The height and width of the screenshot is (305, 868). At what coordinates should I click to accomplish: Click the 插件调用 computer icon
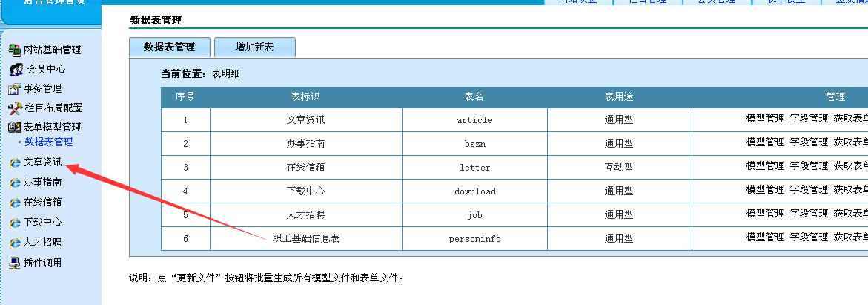pyautogui.click(x=15, y=263)
